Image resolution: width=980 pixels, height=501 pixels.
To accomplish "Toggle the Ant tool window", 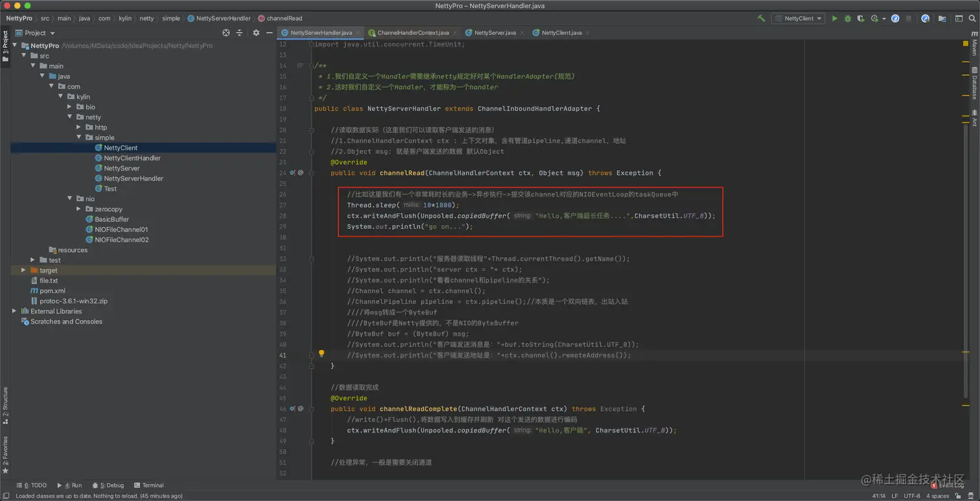I will 974,118.
